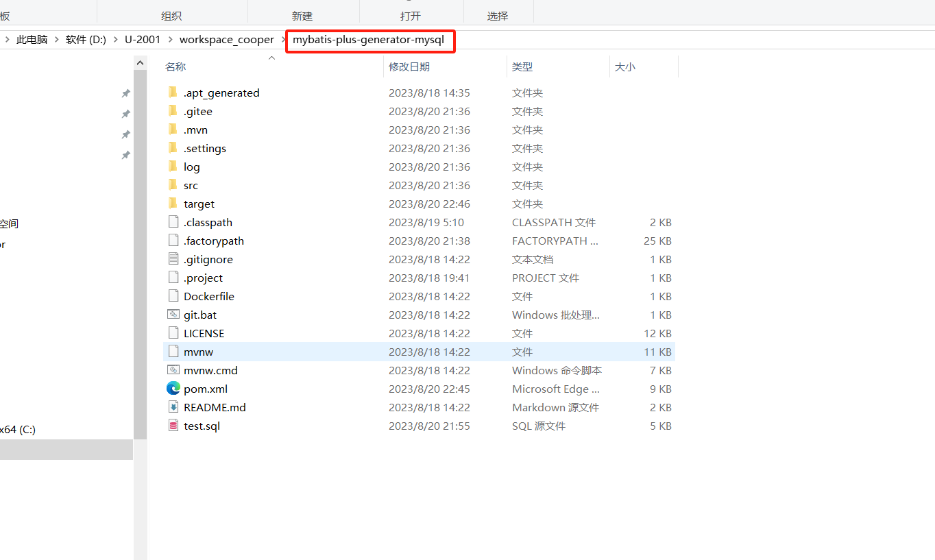
Task: Click the .gitignore text document icon
Action: pyautogui.click(x=173, y=259)
